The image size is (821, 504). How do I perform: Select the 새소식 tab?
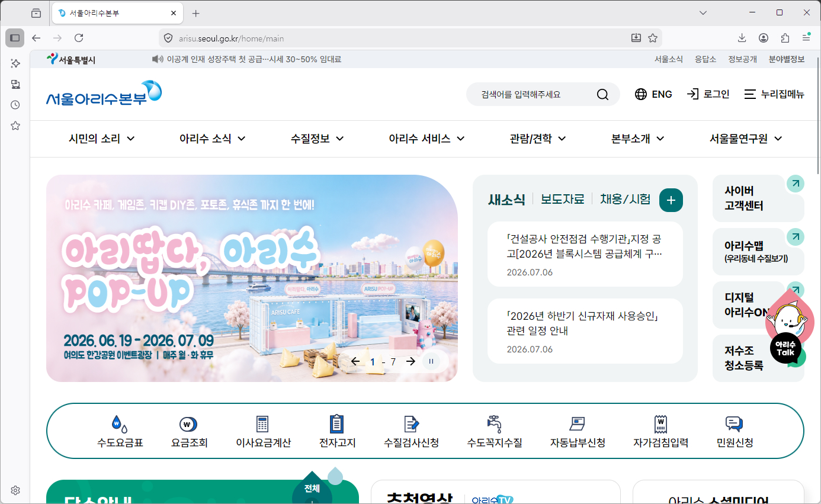[506, 199]
